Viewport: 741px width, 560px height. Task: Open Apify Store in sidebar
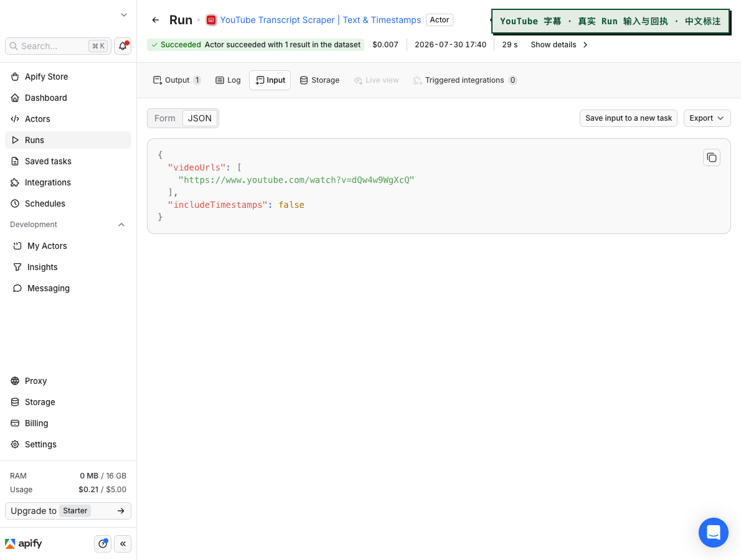[68, 77]
